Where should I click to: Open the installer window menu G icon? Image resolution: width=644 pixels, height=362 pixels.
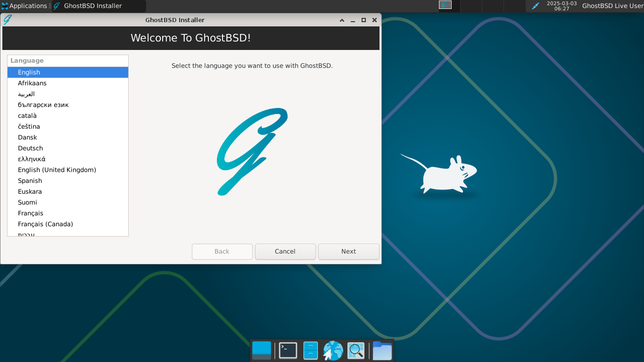coord(8,20)
